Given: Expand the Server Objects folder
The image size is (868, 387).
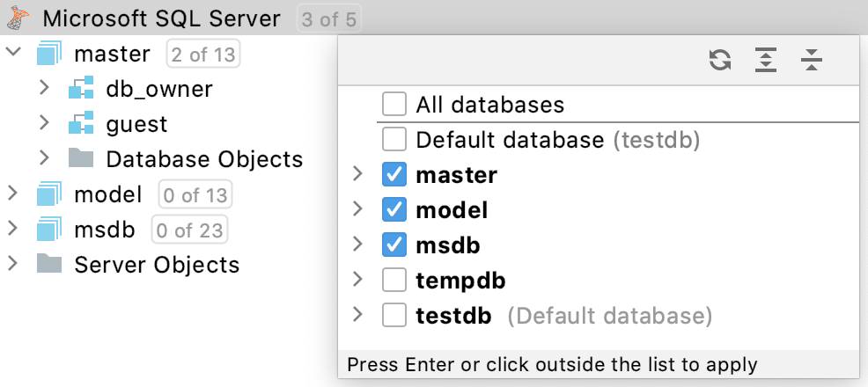Looking at the screenshot, I should (12, 264).
